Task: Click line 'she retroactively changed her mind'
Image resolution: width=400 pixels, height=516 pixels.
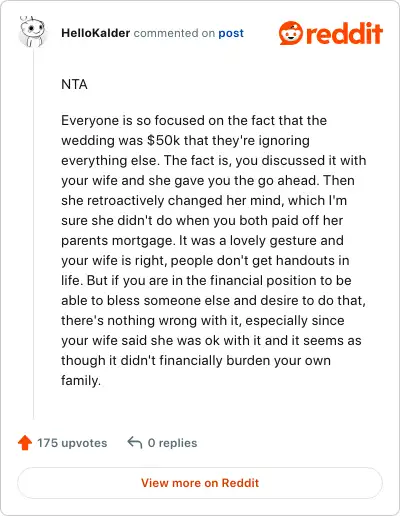Action: click(x=204, y=200)
